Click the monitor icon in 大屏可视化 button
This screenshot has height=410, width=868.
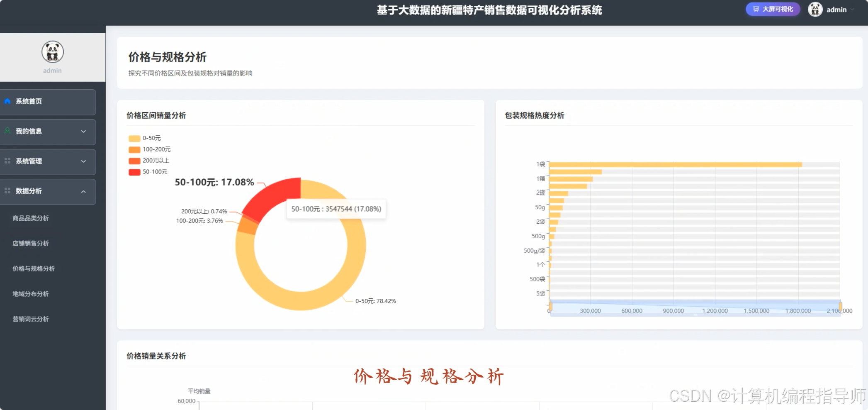pyautogui.click(x=756, y=9)
